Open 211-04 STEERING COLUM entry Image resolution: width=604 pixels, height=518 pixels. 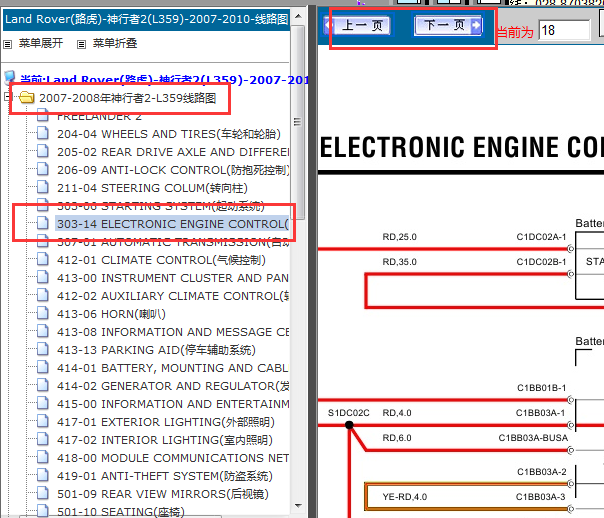(x=152, y=188)
